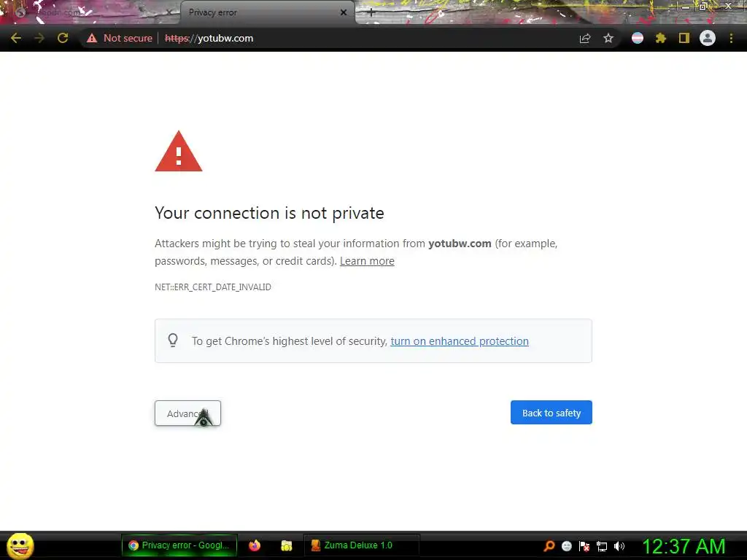
Task: Go back using the browser back arrow
Action: (x=16, y=38)
